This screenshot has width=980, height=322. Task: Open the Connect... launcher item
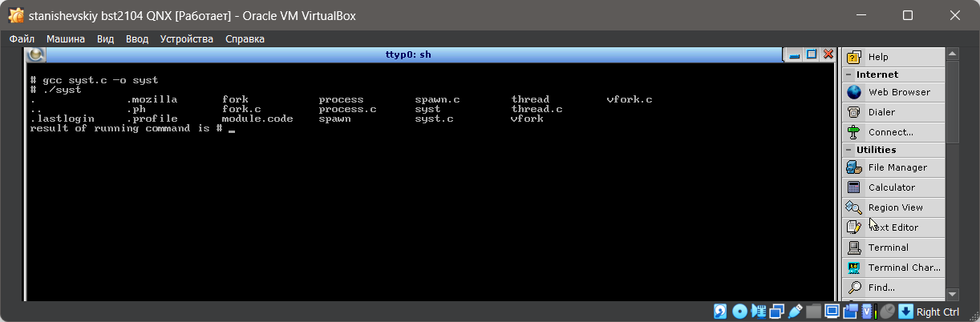(893, 132)
